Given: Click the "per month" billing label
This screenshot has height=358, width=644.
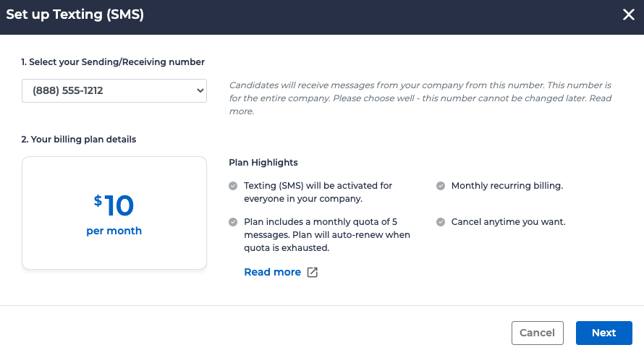Looking at the screenshot, I should (114, 231).
